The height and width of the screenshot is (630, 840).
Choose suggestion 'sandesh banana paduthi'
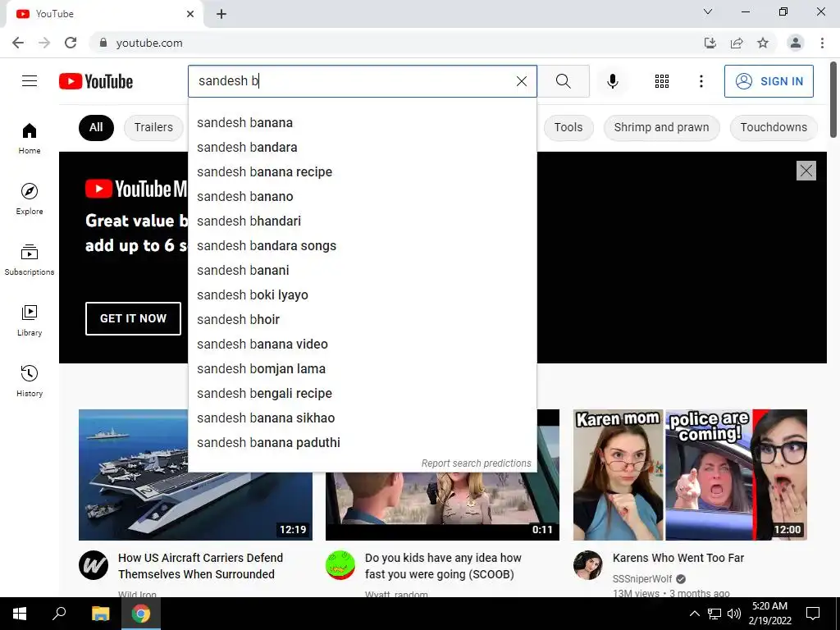tap(362, 443)
